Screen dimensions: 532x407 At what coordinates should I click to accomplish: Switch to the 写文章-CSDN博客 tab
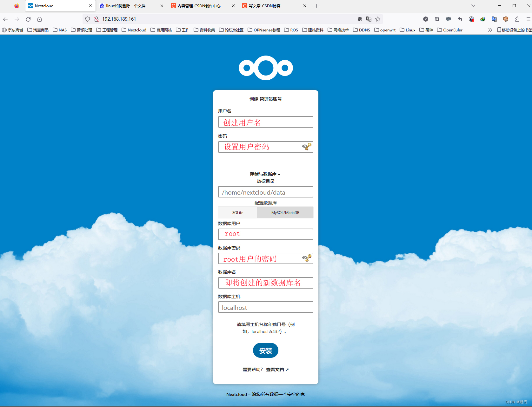point(265,5)
